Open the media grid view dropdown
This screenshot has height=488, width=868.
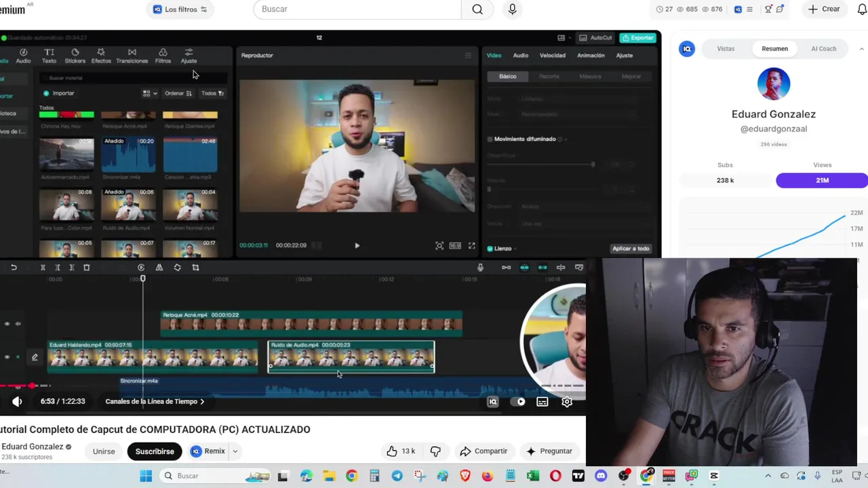point(150,94)
